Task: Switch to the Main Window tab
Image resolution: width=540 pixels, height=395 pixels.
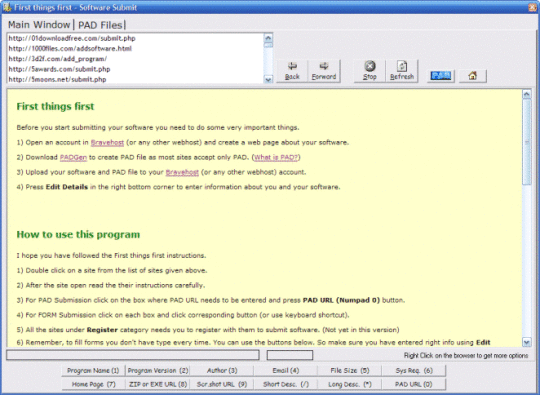Action: tap(39, 25)
